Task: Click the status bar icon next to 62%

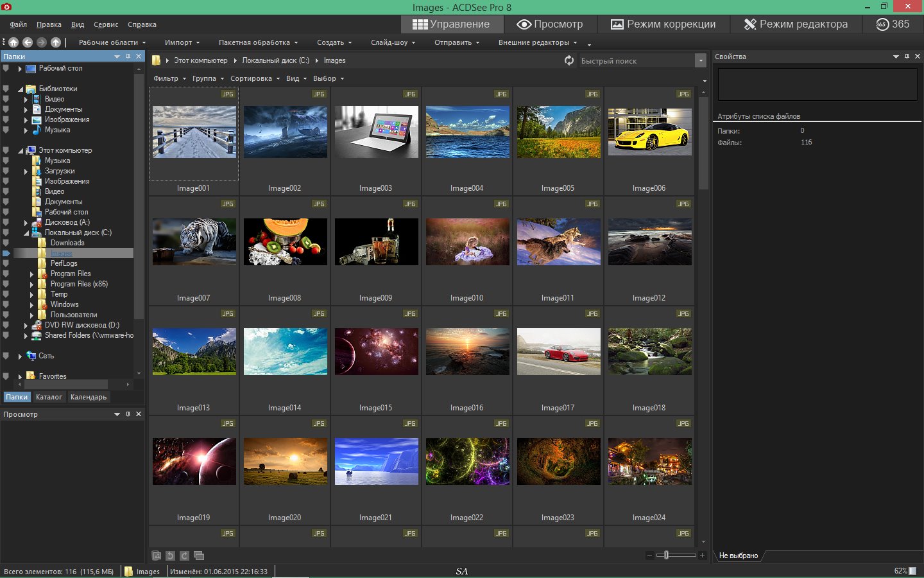Action: [913, 571]
